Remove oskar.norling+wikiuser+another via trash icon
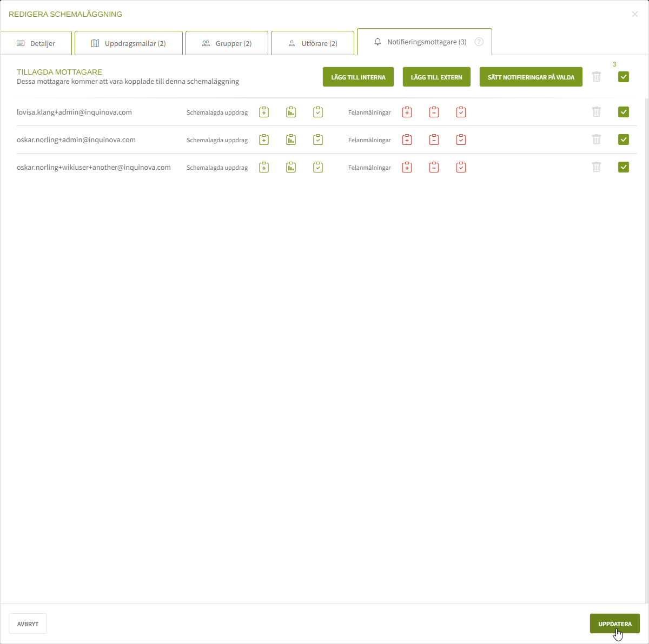This screenshot has width=649, height=644. (597, 167)
